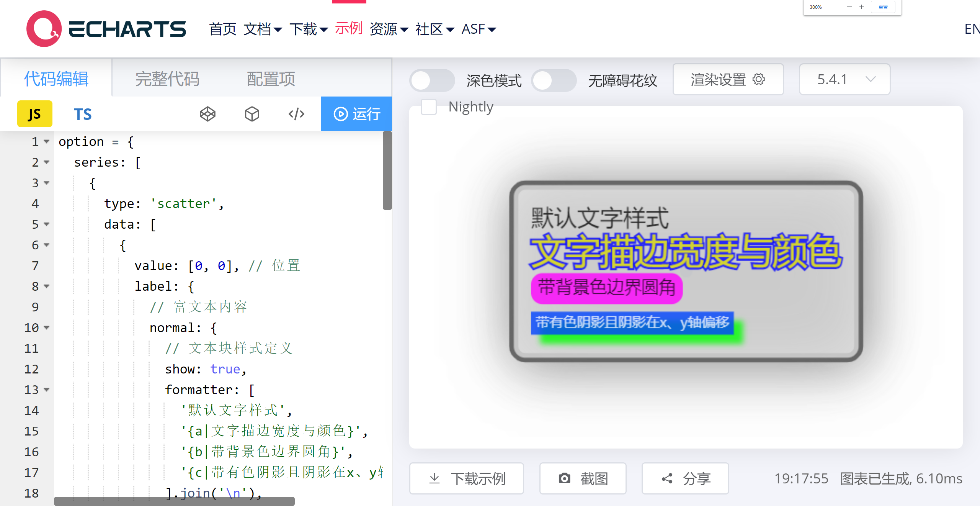Collapse code fold at line 2
The image size is (980, 506).
[x=47, y=162]
